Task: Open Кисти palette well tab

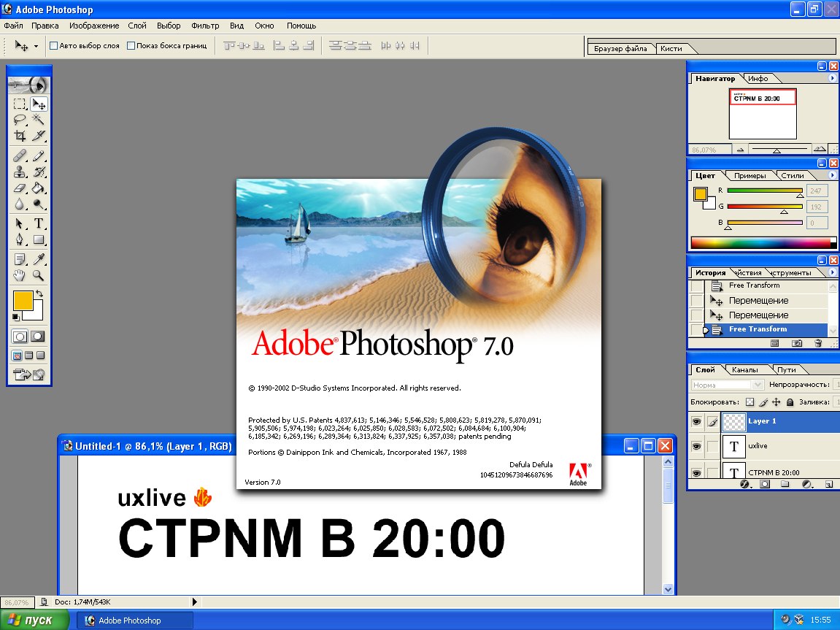Action: 671,48
